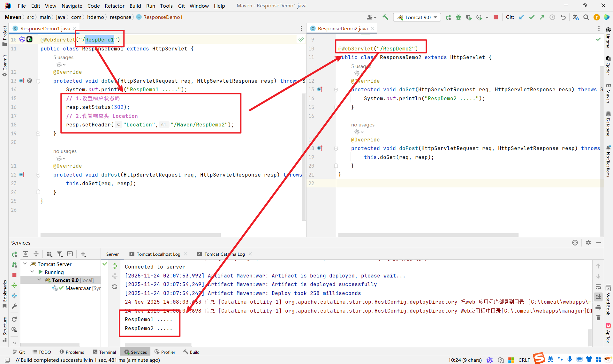Click the Build project hammer icon

(x=385, y=17)
